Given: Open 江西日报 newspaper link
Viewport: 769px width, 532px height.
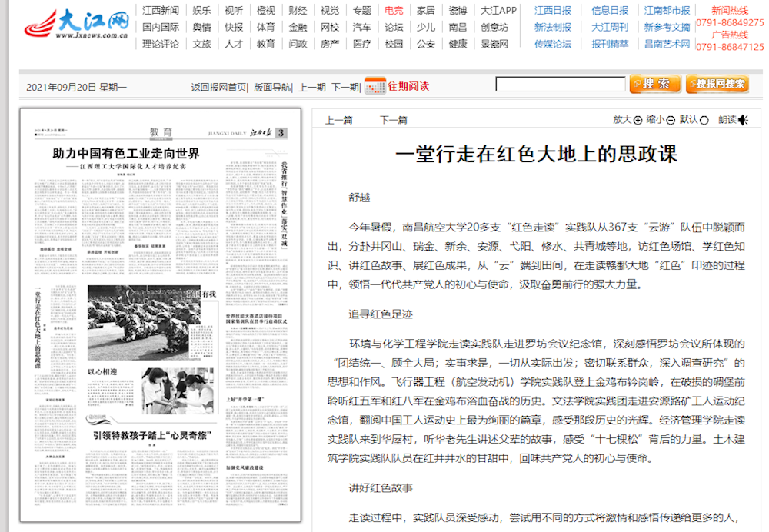Looking at the screenshot, I should coord(553,10).
